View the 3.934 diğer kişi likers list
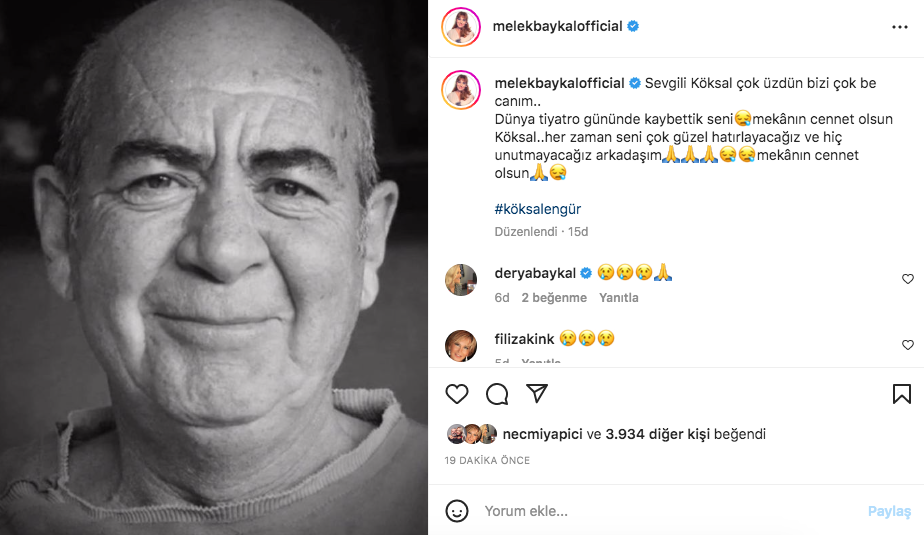924x535 pixels. [x=658, y=434]
